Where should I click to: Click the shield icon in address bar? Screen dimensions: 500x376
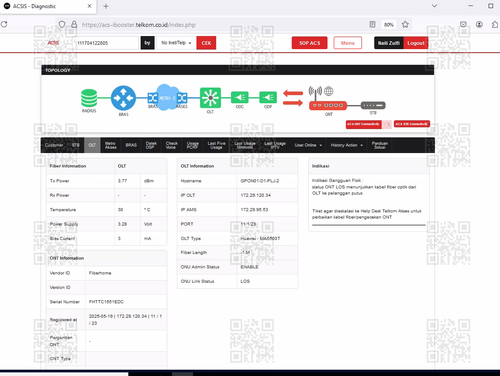[x=62, y=24]
